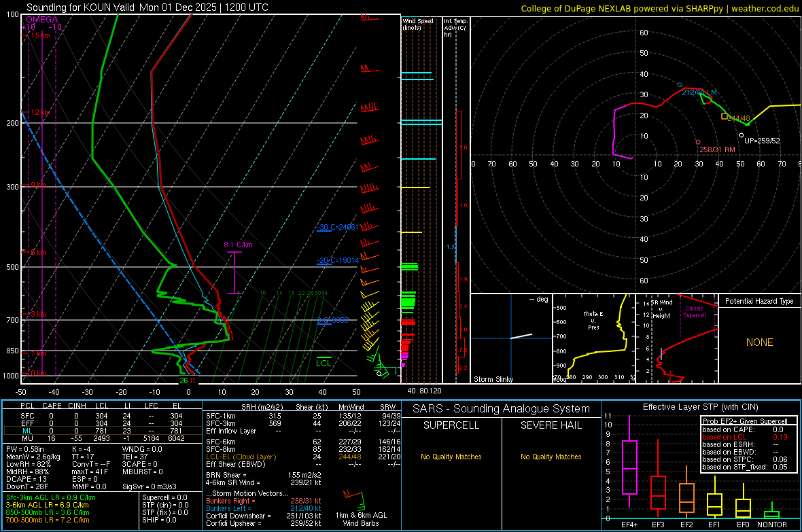Click the TEI = 37 value

point(135,457)
